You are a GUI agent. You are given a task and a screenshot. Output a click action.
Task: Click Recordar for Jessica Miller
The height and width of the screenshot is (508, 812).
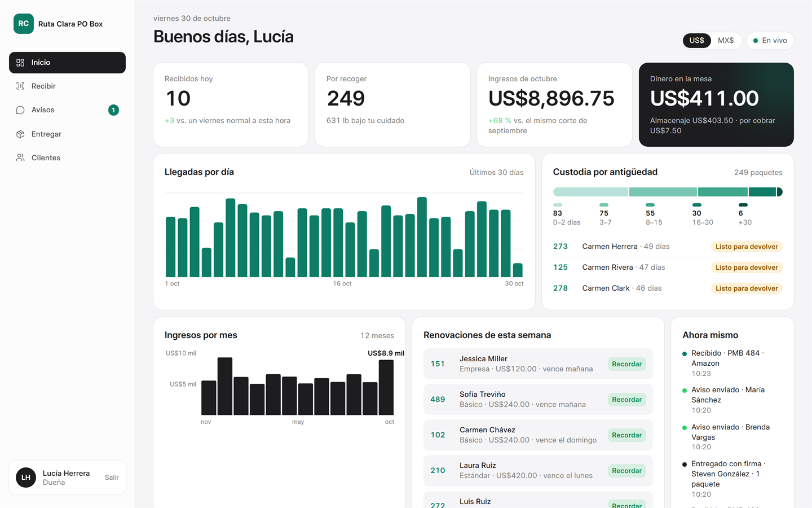click(627, 364)
